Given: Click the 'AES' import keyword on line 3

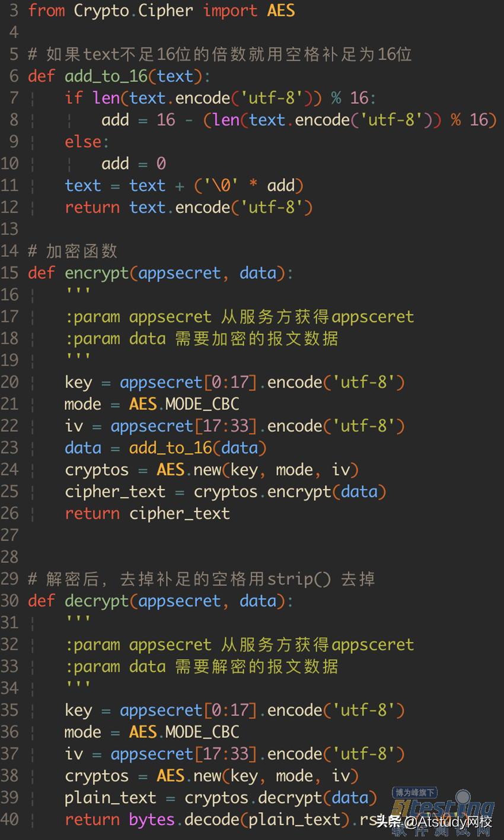Looking at the screenshot, I should 281,11.
